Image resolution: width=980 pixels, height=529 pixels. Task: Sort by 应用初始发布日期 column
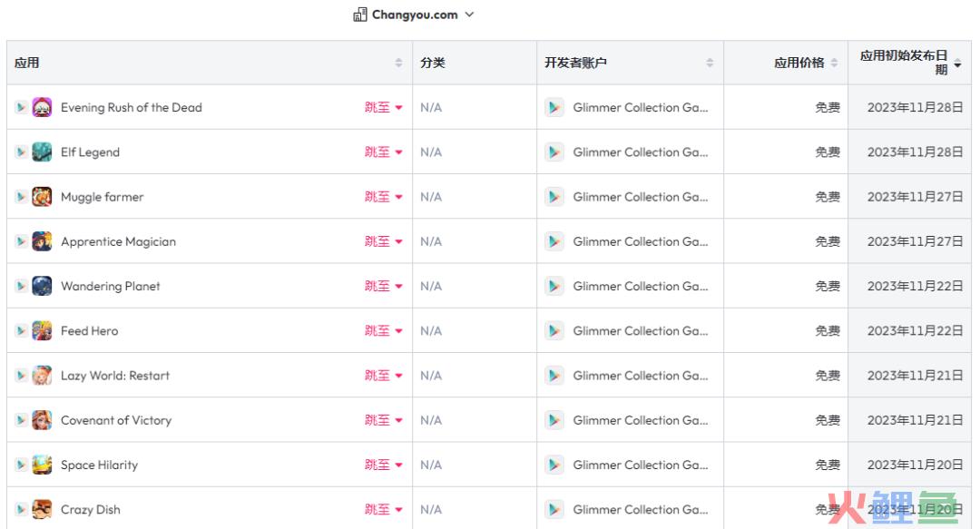(x=957, y=64)
